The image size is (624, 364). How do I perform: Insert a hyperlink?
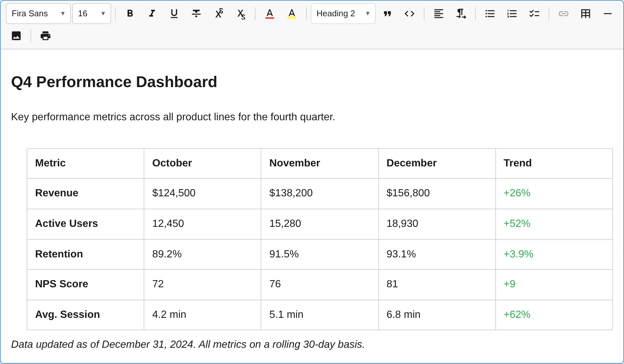563,14
